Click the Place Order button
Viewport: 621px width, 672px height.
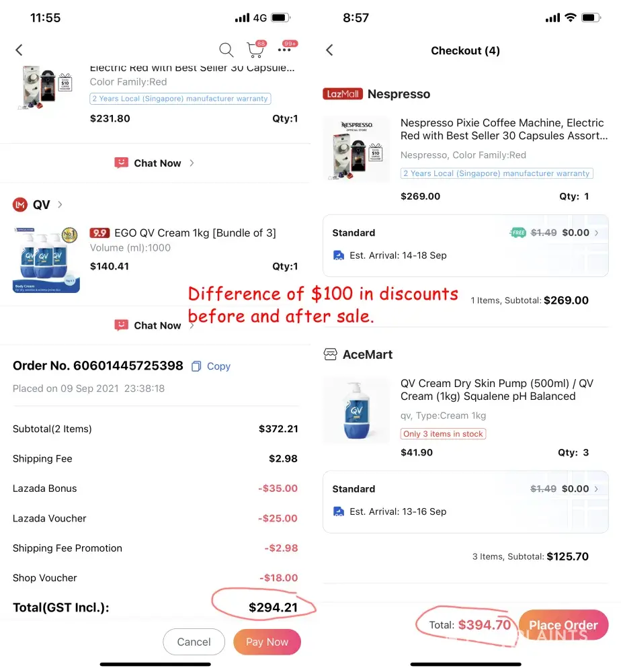coord(563,625)
